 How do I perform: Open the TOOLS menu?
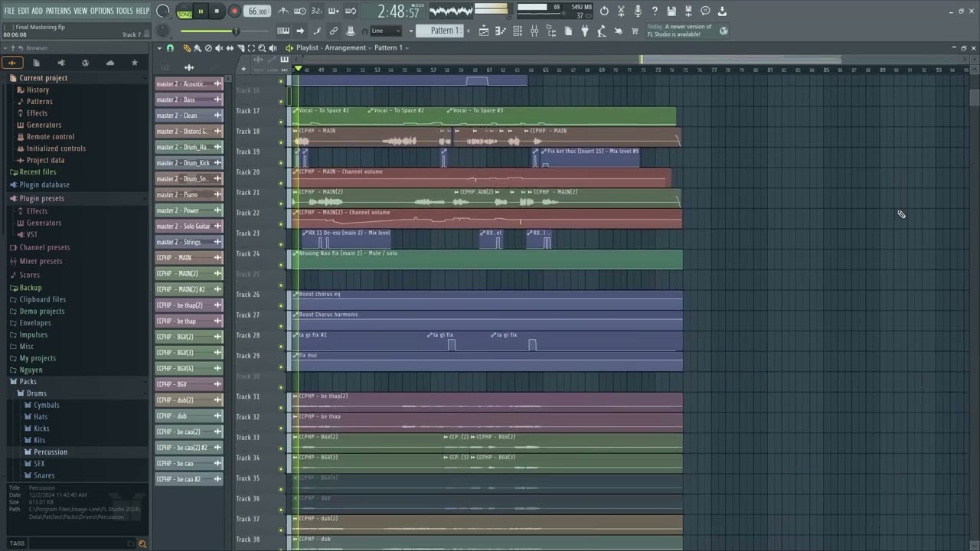124,11
